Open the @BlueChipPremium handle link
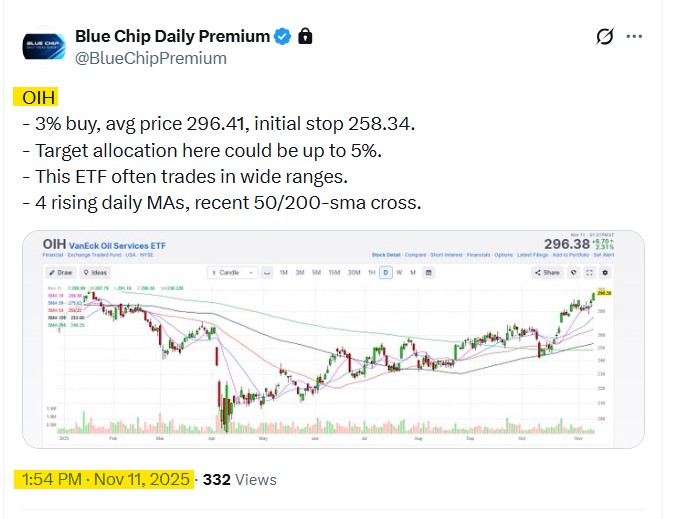 tap(151, 58)
